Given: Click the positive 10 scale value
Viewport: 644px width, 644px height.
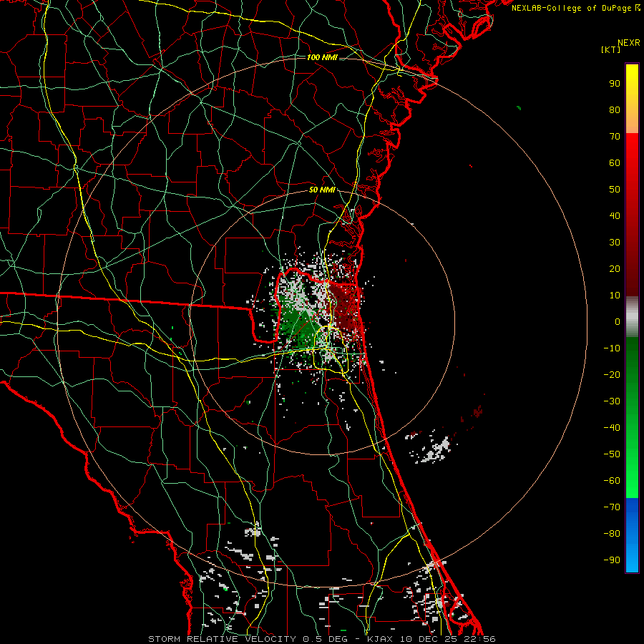Looking at the screenshot, I should pyautogui.click(x=615, y=296).
